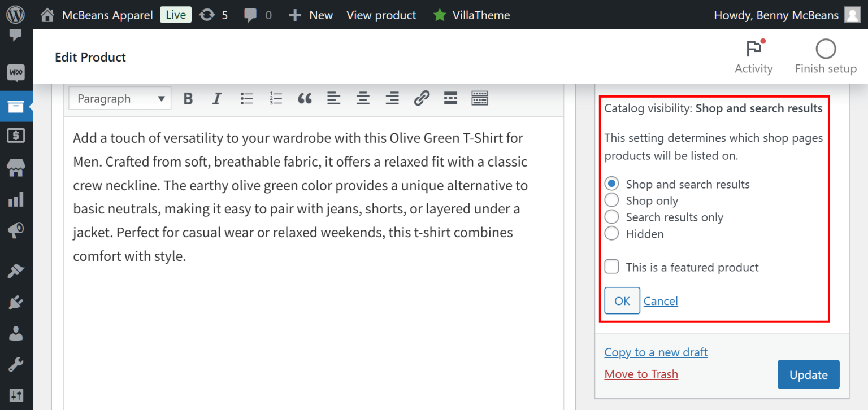Screen dimensions: 868x410
Task: Open the insert link tool
Action: tap(422, 98)
